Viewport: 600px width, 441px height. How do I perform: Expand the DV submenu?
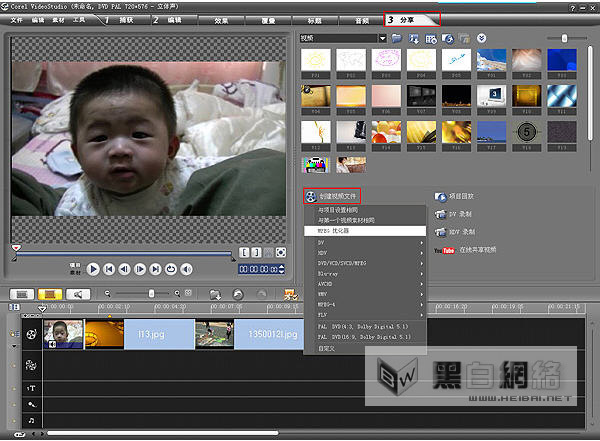tap(365, 243)
